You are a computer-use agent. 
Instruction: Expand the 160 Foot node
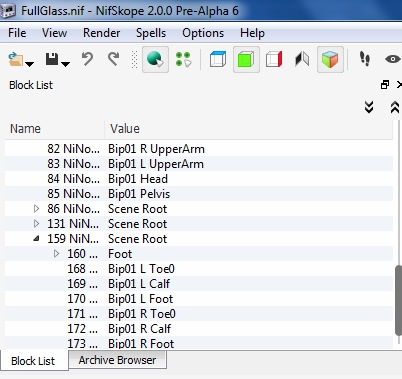click(56, 254)
